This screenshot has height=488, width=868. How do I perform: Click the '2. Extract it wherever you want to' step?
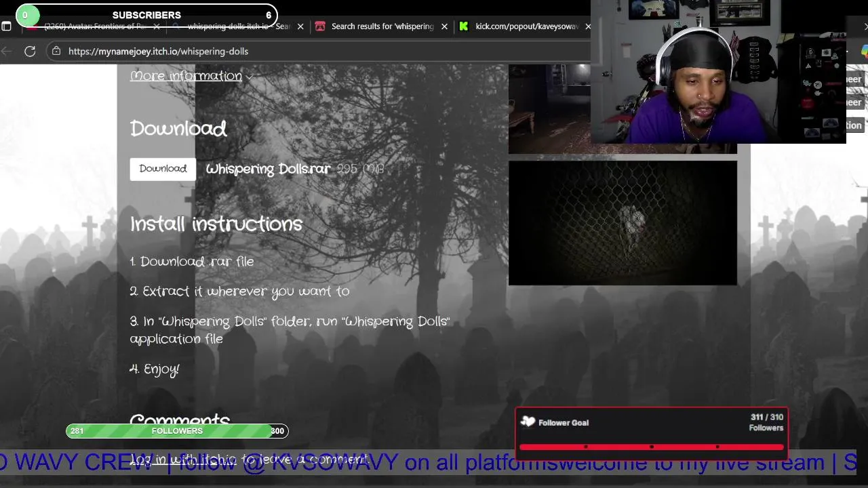tap(240, 291)
